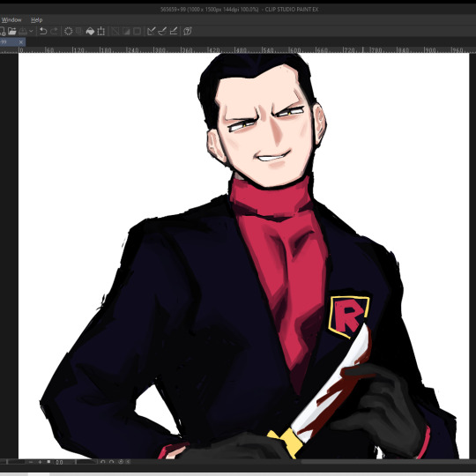
Task: Click the Scale/Rotate transform icon
Action: point(101,31)
